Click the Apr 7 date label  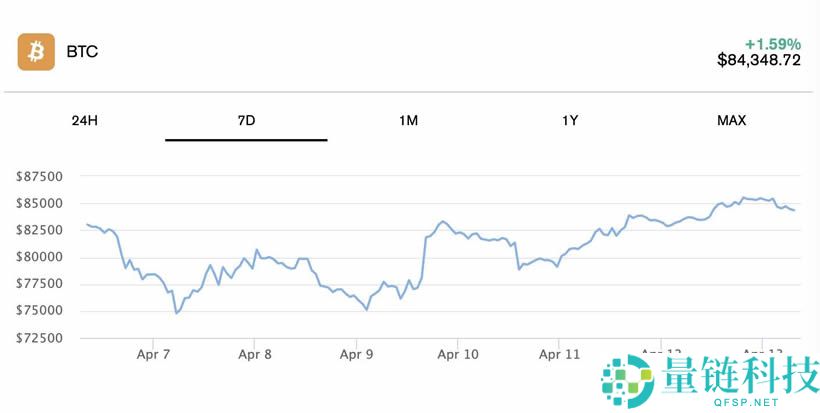pos(153,354)
